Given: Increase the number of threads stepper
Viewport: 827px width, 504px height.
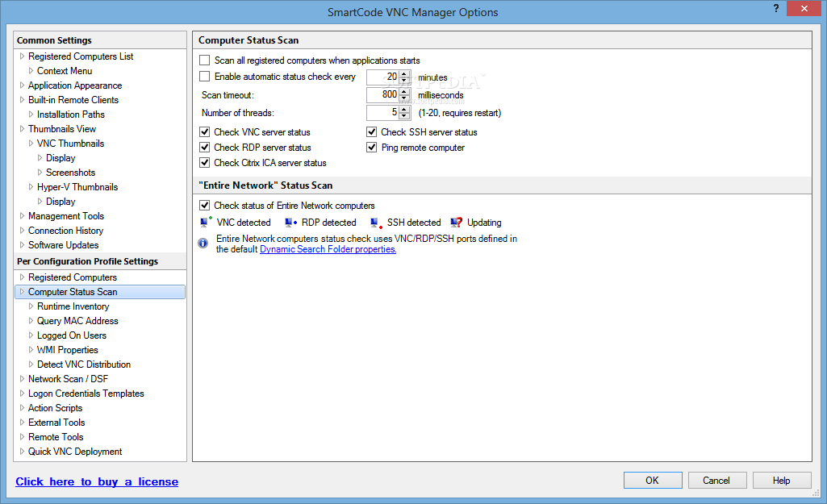Looking at the screenshot, I should point(404,109).
